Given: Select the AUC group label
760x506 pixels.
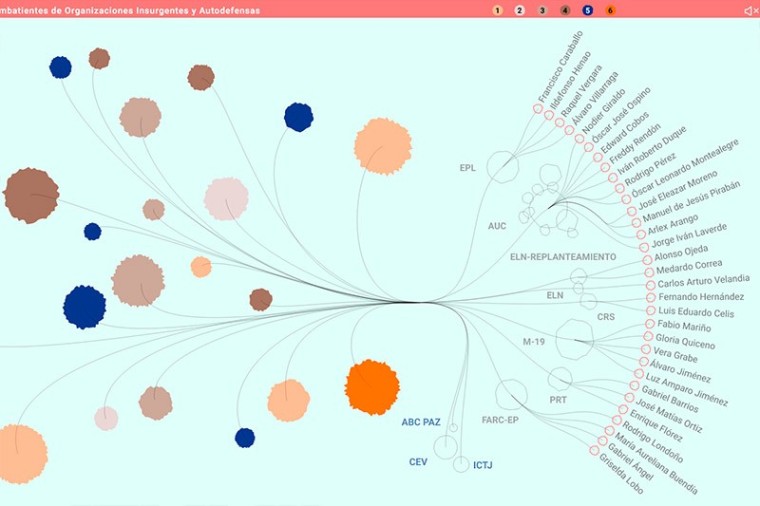Looking at the screenshot, I should [x=497, y=226].
